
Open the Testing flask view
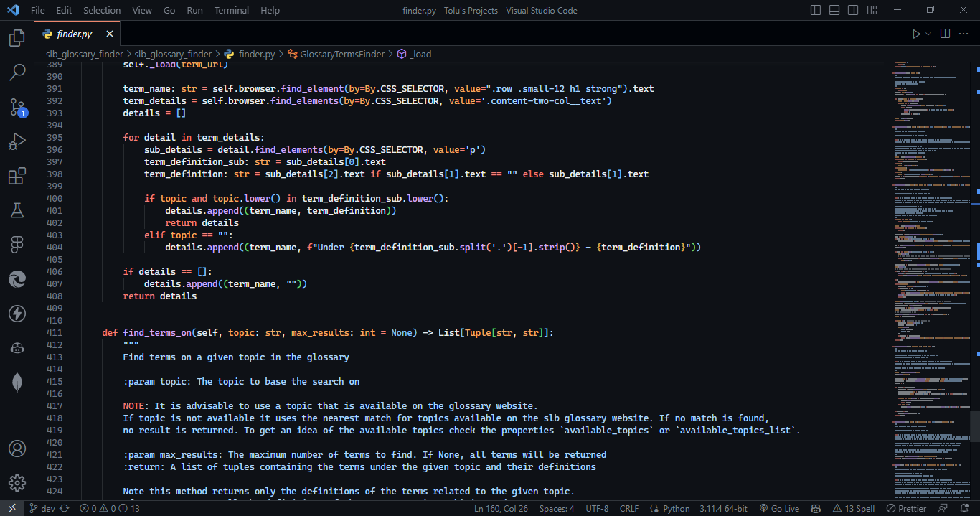[17, 210]
